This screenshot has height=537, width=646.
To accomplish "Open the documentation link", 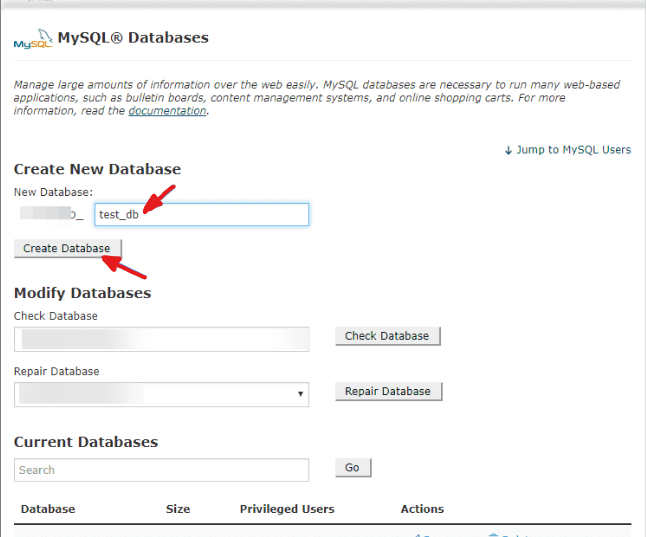I will (x=167, y=111).
